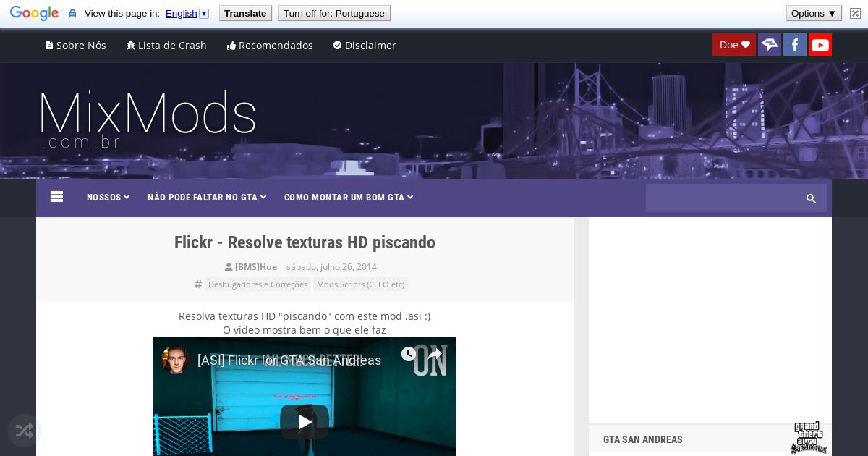The image size is (868, 456).
Task: Click the GTA SAN ANDREAS sidebar heading
Action: coord(643,439)
